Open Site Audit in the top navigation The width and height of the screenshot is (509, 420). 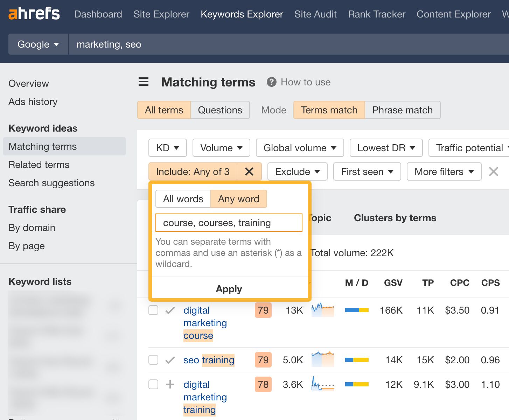315,14
